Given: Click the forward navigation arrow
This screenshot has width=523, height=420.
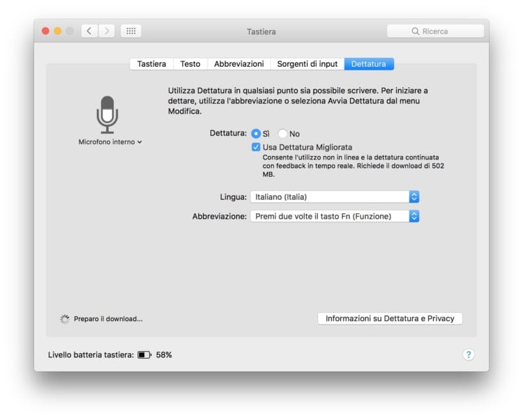Looking at the screenshot, I should [x=107, y=31].
